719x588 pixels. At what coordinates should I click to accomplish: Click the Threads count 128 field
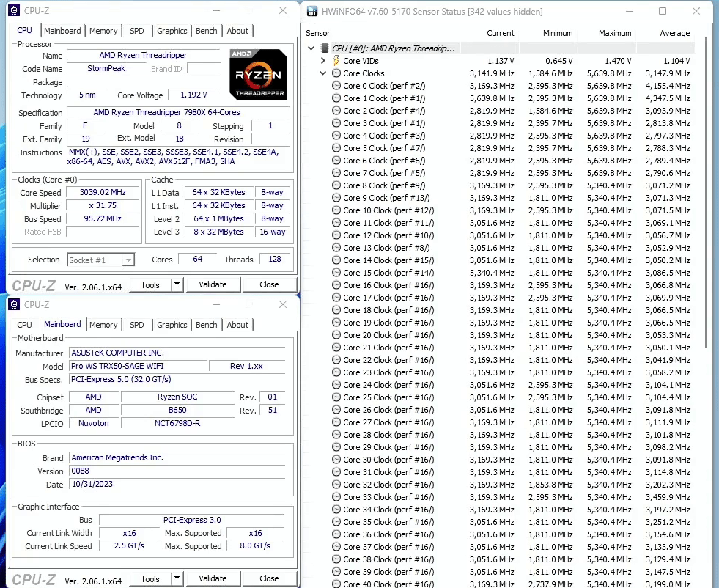pos(275,259)
